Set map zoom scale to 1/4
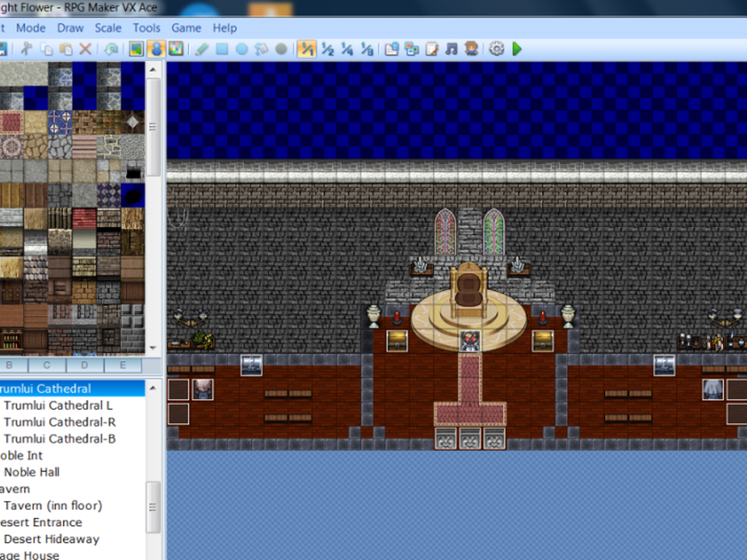 pyautogui.click(x=347, y=49)
